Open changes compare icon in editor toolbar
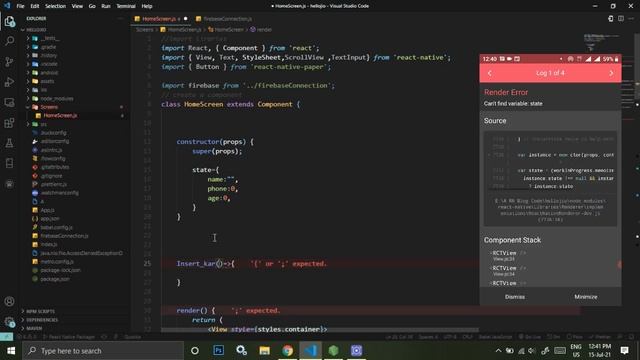The height and width of the screenshot is (360, 640). tap(611, 19)
